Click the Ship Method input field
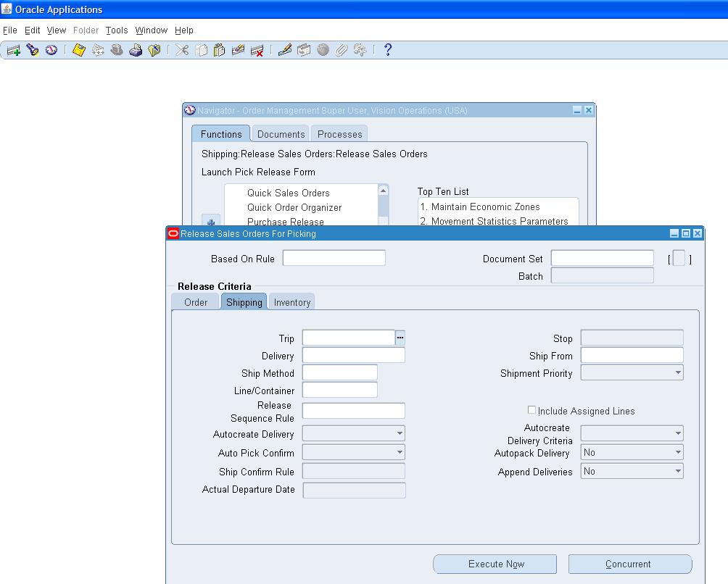Screen dimensions: 728x584 click(340, 372)
